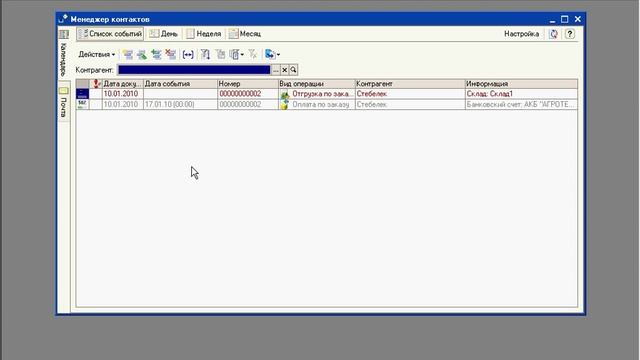Click the Информация column header

(522, 84)
